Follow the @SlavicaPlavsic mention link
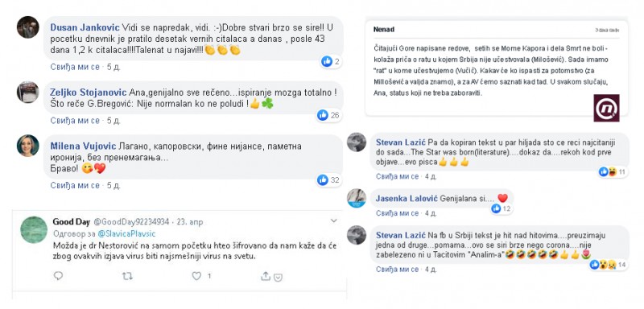 [x=126, y=233]
